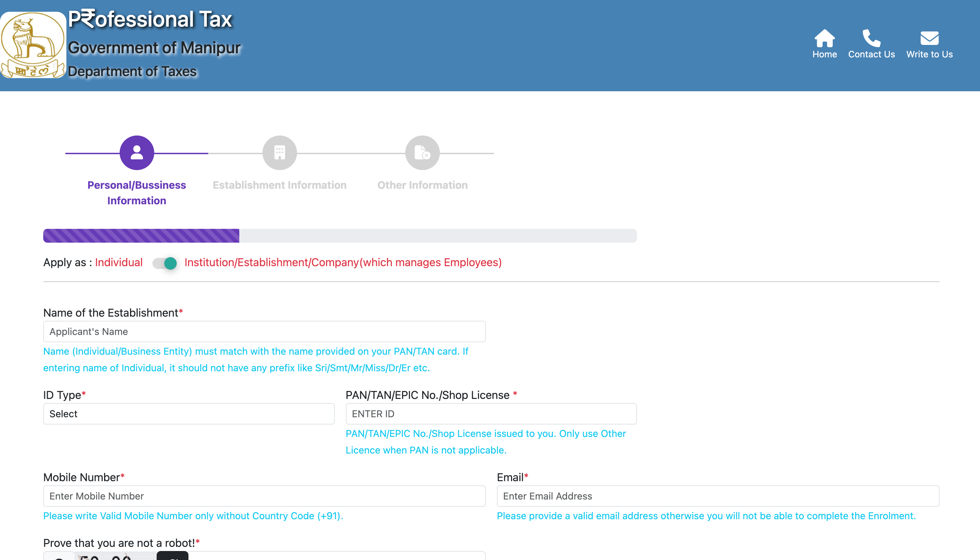The height and width of the screenshot is (560, 980).
Task: Click the Other Information step label
Action: coord(422,185)
